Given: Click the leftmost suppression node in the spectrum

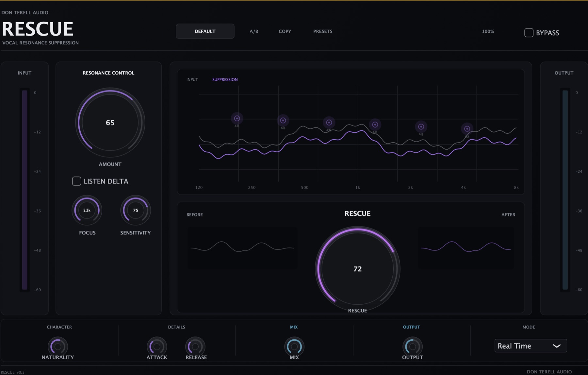Looking at the screenshot, I should click(237, 118).
